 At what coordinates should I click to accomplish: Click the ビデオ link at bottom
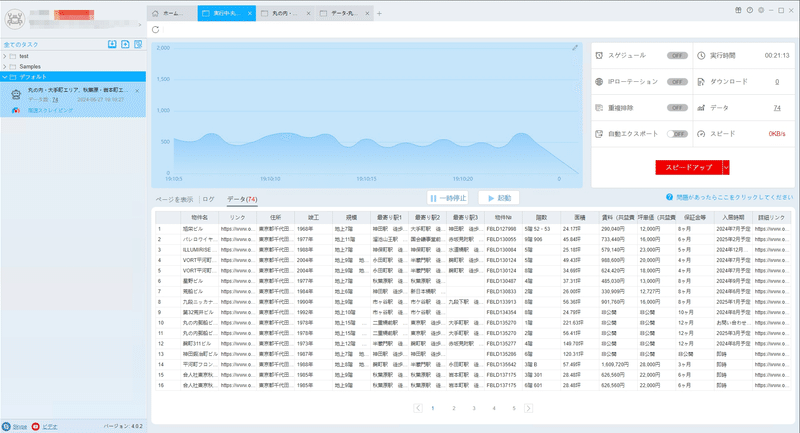pyautogui.click(x=49, y=427)
